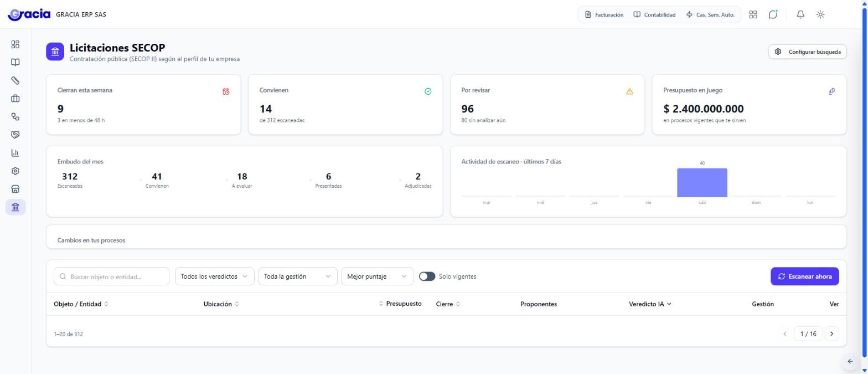Open the handshake icon in the sidebar

pos(15,135)
